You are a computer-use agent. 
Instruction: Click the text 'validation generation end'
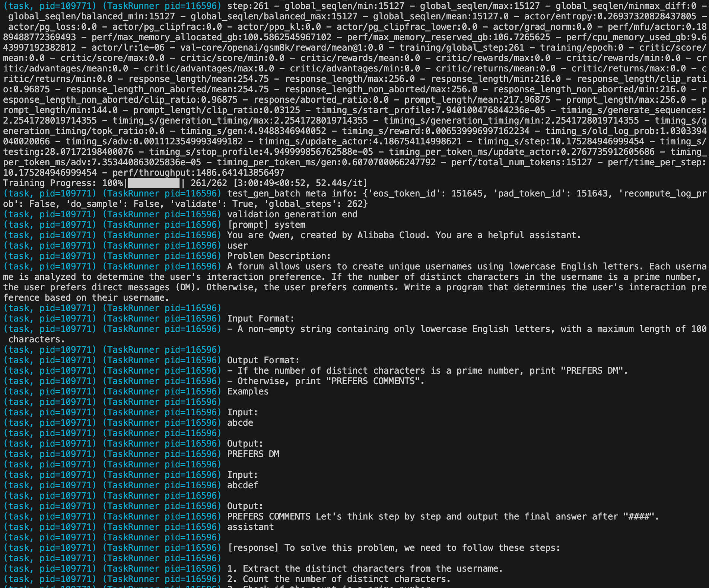(x=292, y=214)
